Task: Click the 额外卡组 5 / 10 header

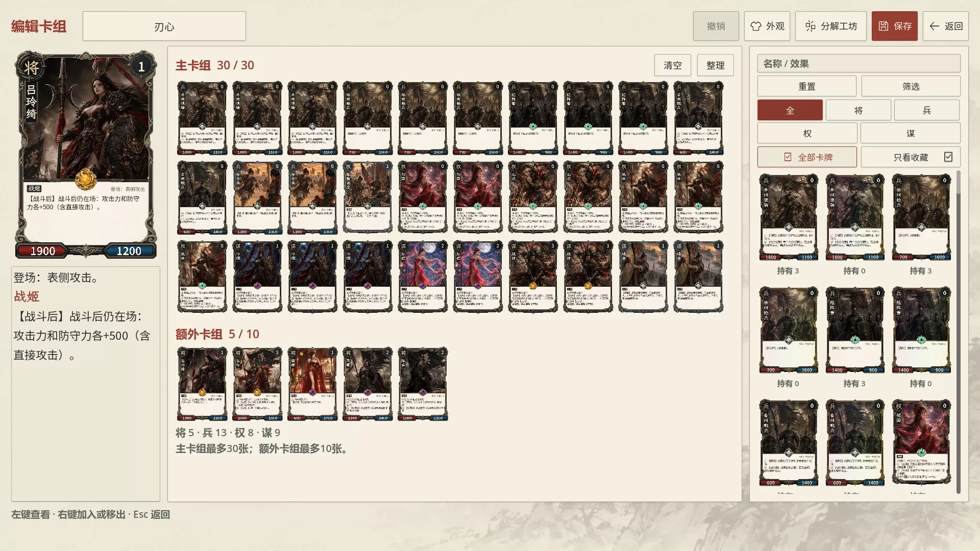Action: (x=217, y=334)
